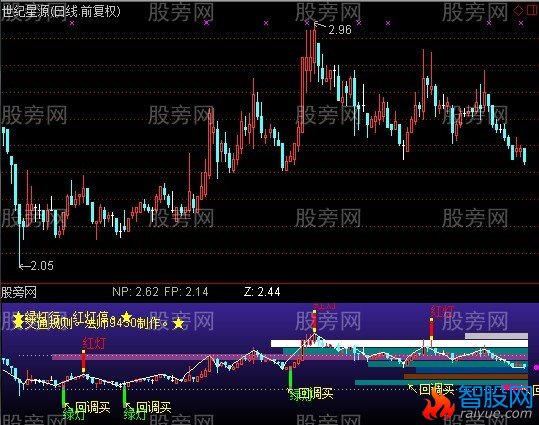The height and width of the screenshot is (425, 539).
Task: Click the first green 绿灯 label
Action: [74, 415]
